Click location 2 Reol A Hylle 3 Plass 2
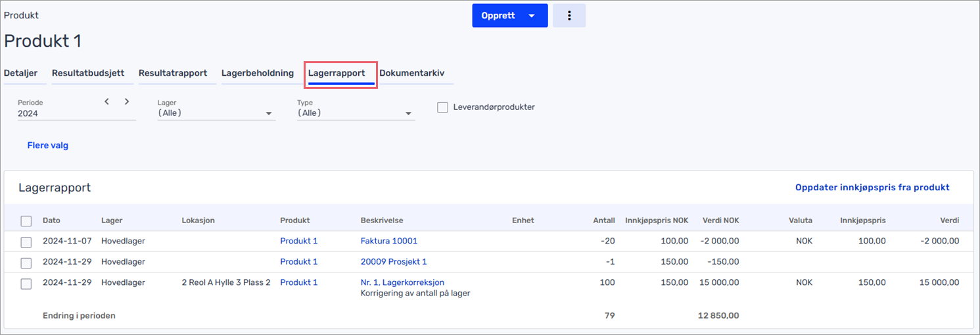980x335 pixels. tap(226, 282)
